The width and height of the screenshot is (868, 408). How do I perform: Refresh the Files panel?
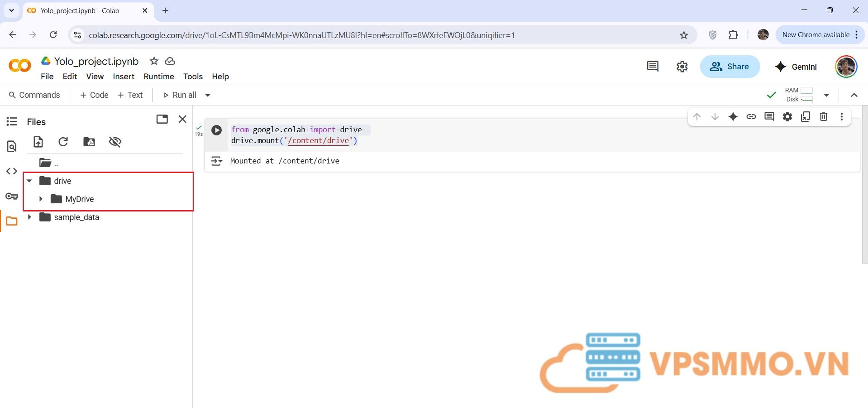(x=63, y=142)
